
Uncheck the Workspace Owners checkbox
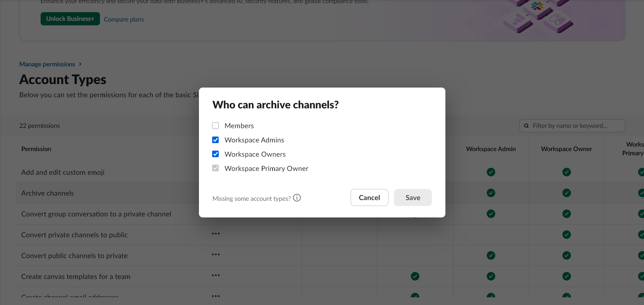coord(216,154)
